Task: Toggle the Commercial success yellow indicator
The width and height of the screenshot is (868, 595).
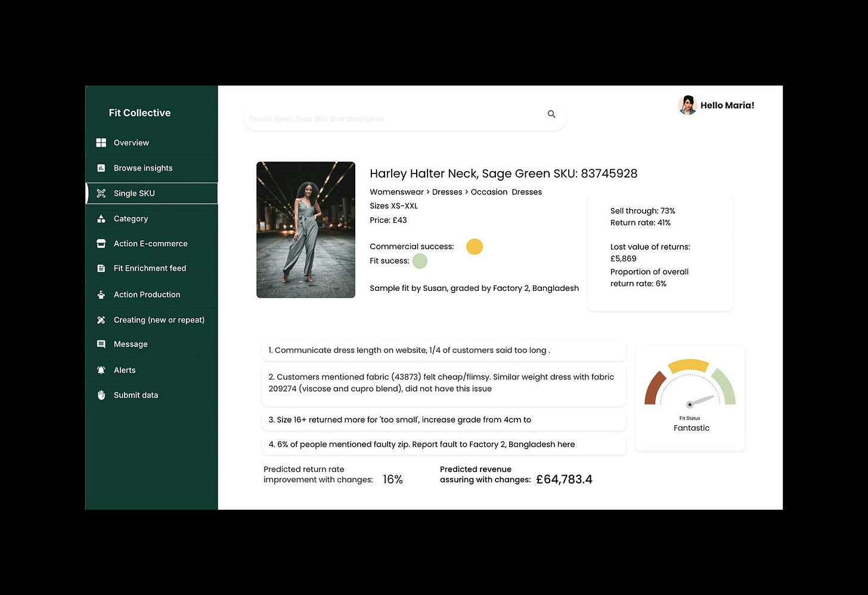Action: click(x=475, y=246)
